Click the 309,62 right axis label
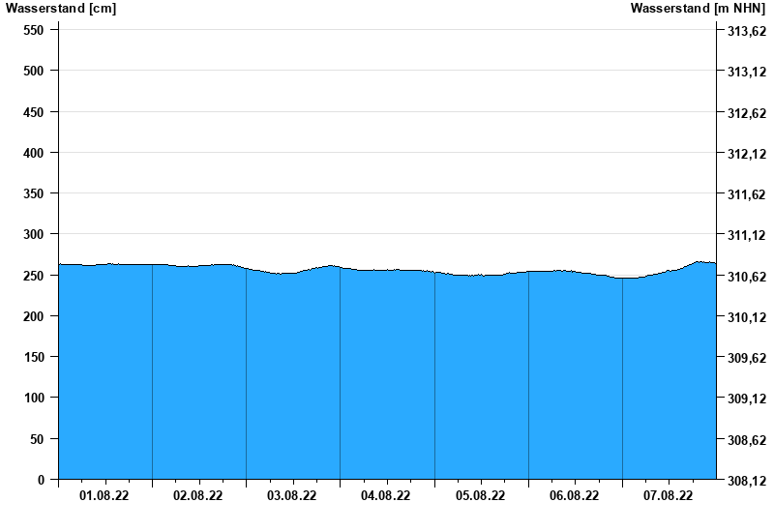 [x=747, y=358]
